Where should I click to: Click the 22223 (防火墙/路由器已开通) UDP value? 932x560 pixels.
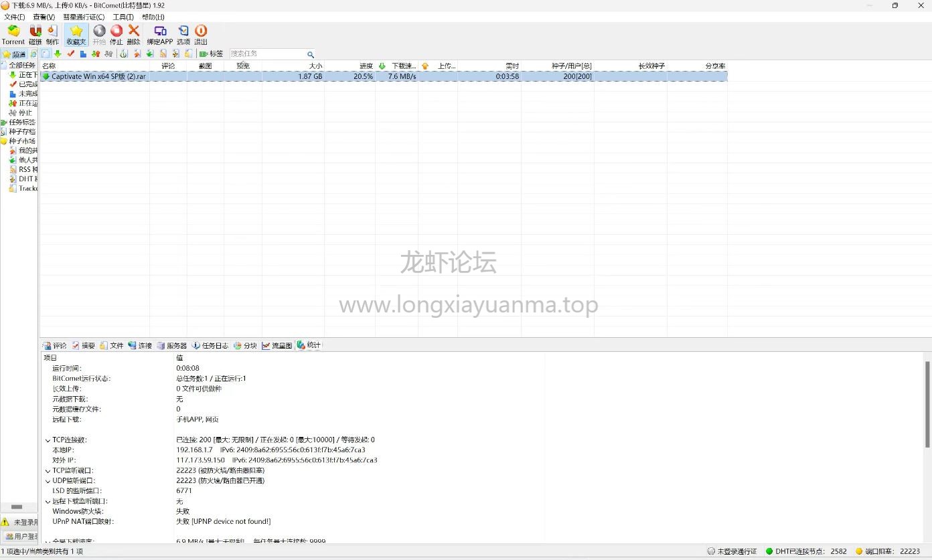click(x=220, y=481)
